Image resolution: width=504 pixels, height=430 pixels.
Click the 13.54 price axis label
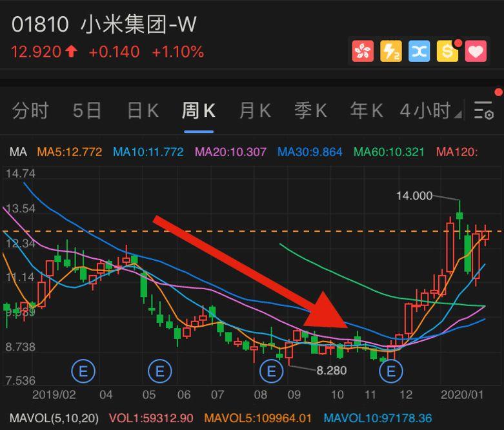pos(21,209)
